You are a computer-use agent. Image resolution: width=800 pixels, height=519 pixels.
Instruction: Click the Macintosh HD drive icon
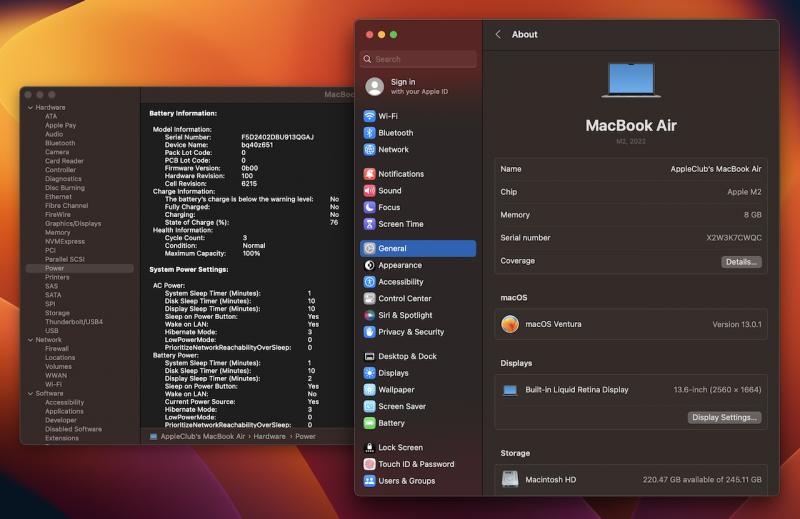tap(510, 479)
